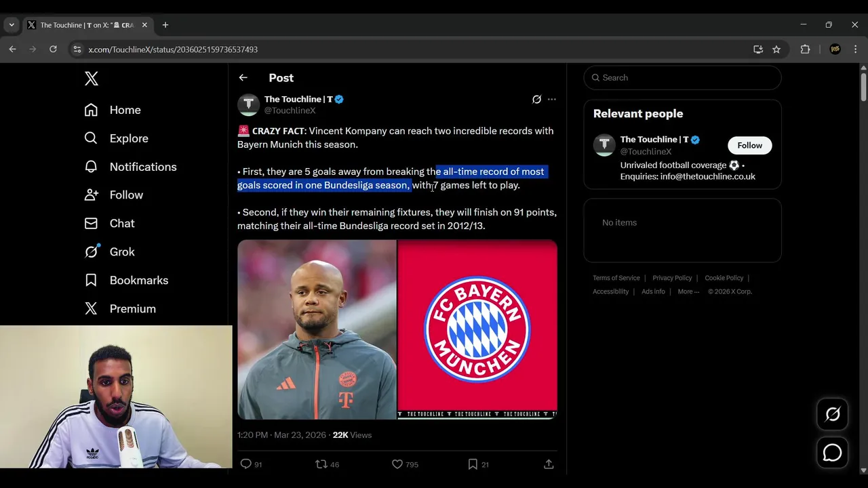Open the floating chat messages button

(x=833, y=453)
